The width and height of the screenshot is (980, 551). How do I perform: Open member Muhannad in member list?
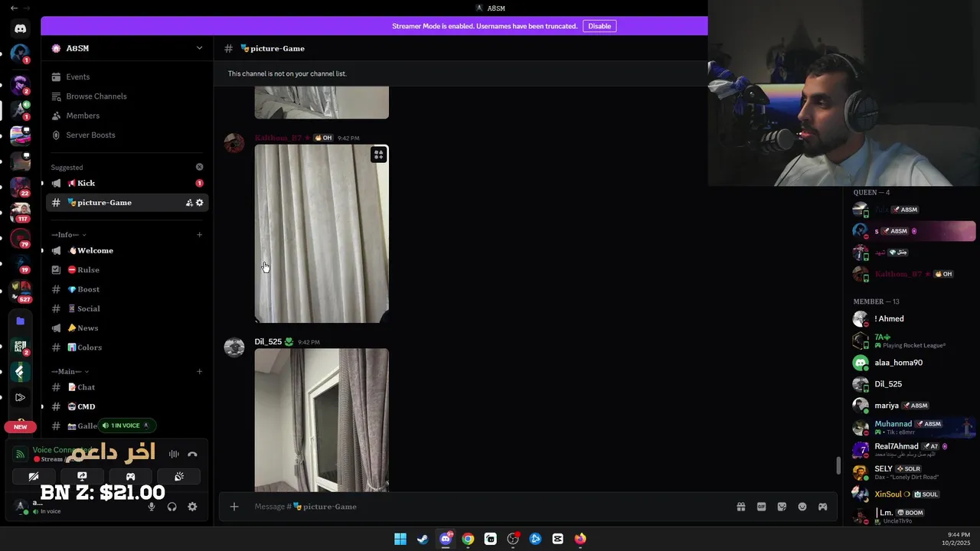[913, 427]
